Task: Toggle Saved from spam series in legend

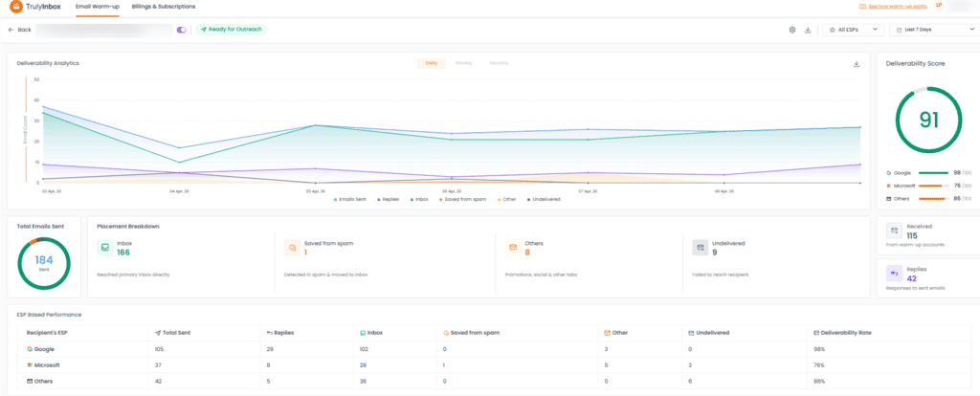Action: pos(462,199)
